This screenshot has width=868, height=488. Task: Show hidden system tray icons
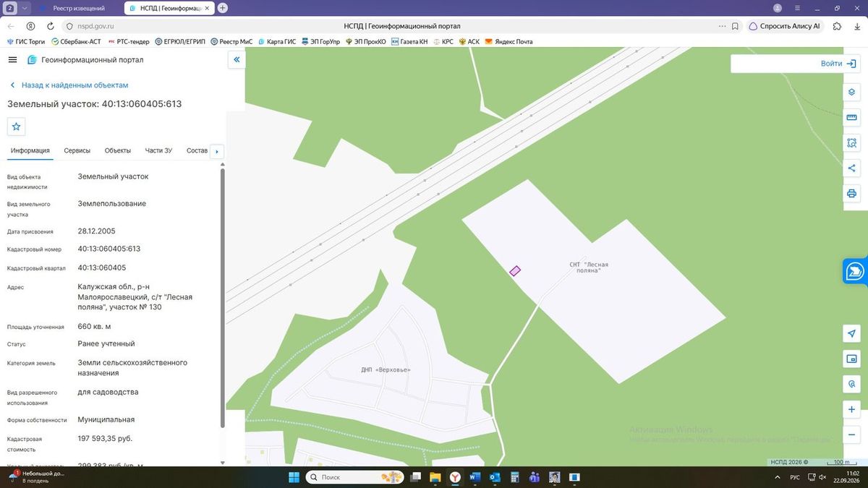[776, 477]
